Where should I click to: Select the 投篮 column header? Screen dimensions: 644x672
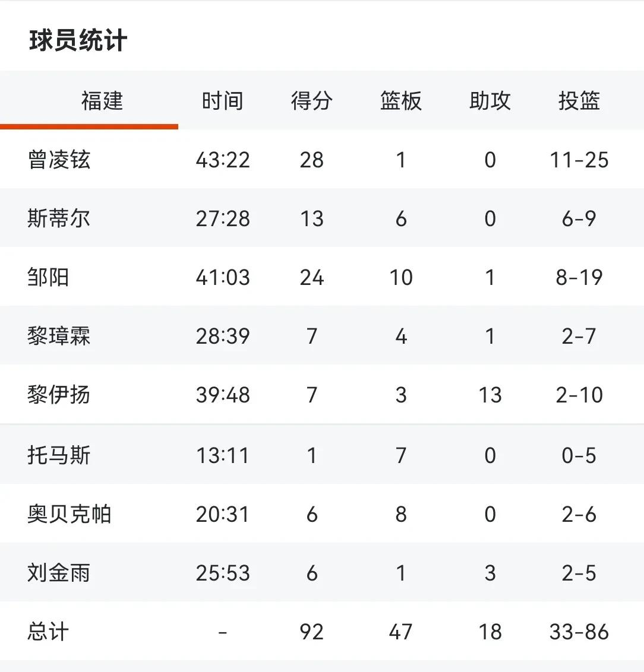coord(579,101)
